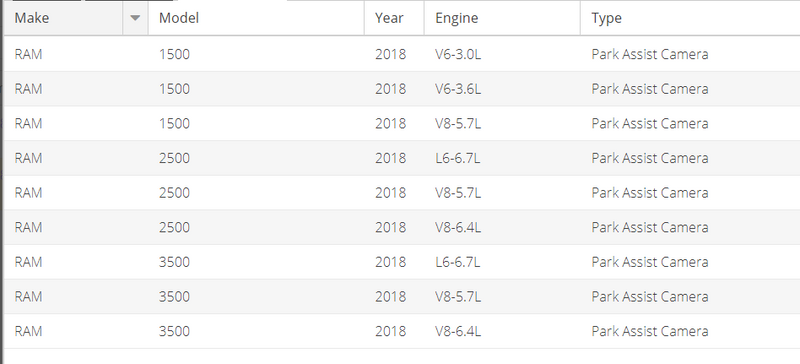Select the RAM 1500 V8-5.7L row
The height and width of the screenshot is (364, 800).
pyautogui.click(x=402, y=124)
